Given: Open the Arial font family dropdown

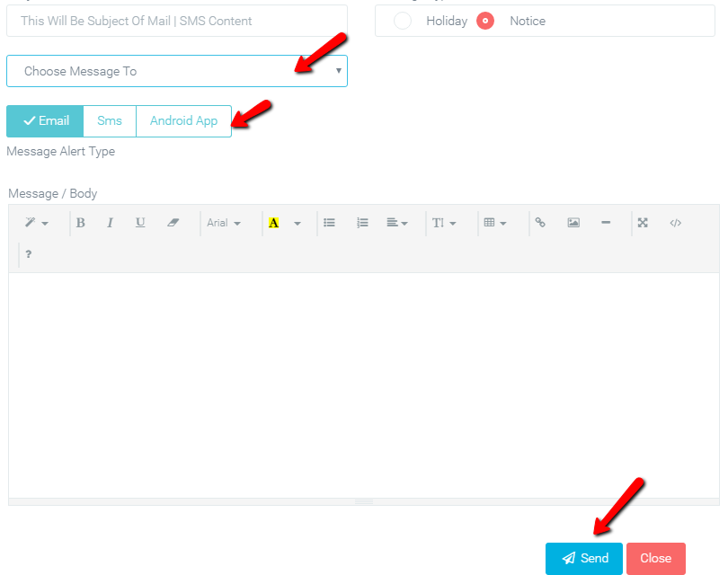Looking at the screenshot, I should tap(224, 223).
